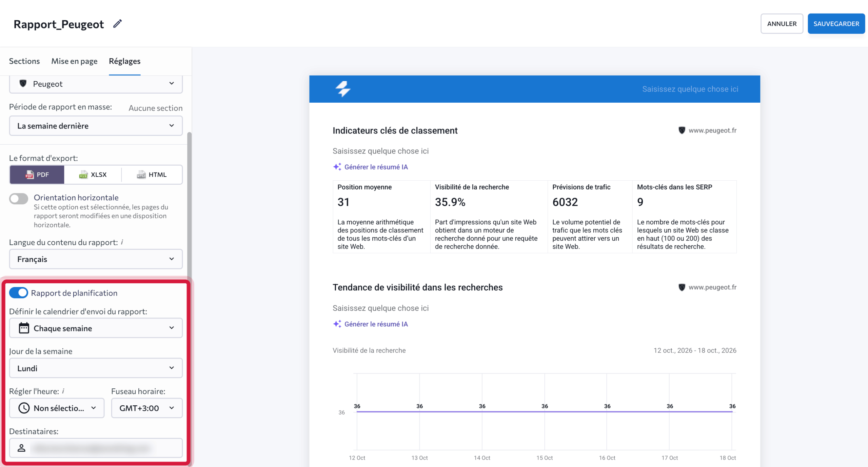Open the GMT+3:00 timezone dropdown
868x467 pixels.
coord(147,408)
